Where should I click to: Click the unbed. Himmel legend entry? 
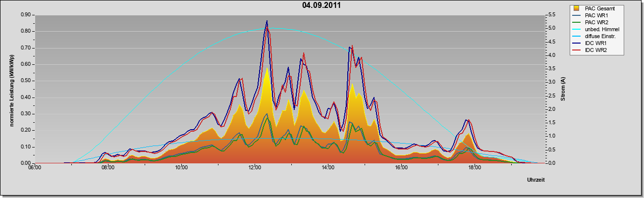pyautogui.click(x=596, y=30)
